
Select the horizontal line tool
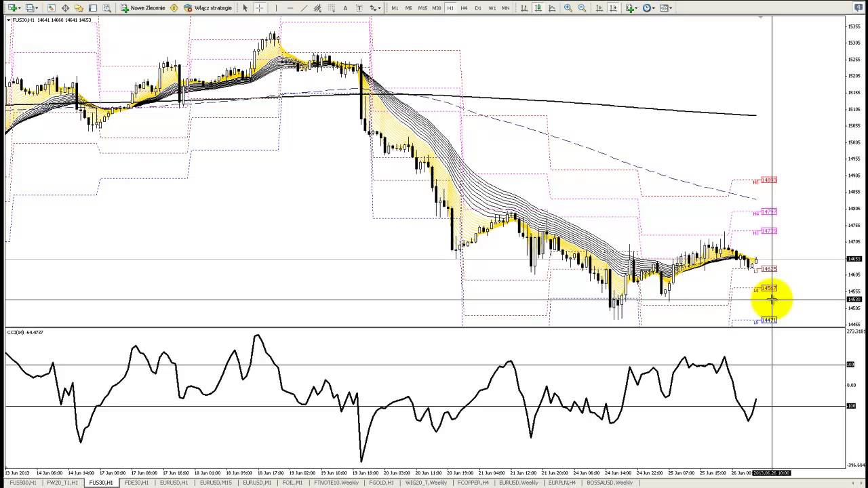tap(290, 8)
